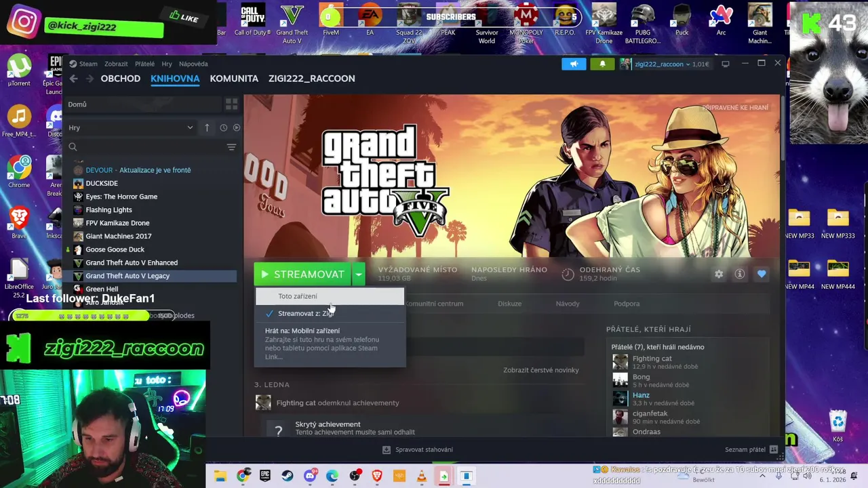Open the Návody tab
This screenshot has height=488, width=868.
[x=568, y=304]
